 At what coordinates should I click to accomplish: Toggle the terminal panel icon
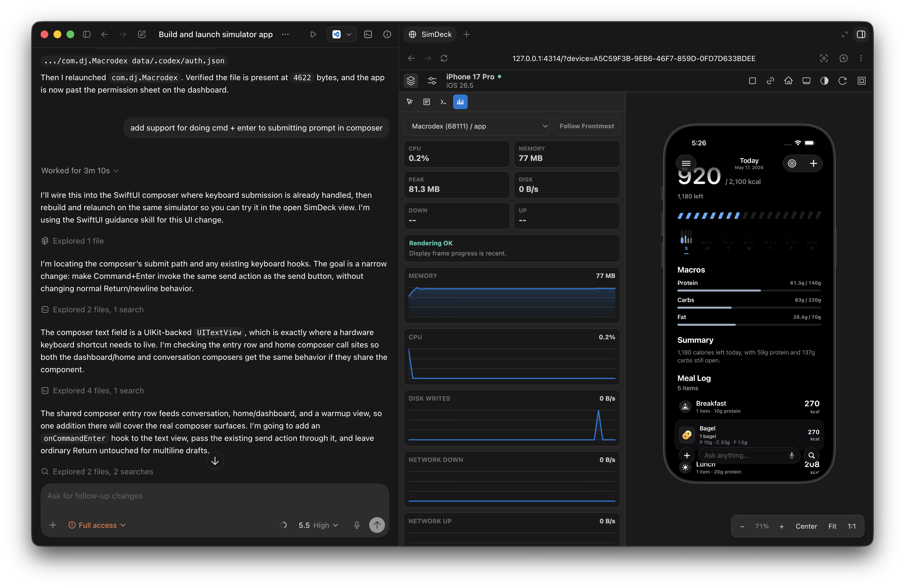(368, 34)
